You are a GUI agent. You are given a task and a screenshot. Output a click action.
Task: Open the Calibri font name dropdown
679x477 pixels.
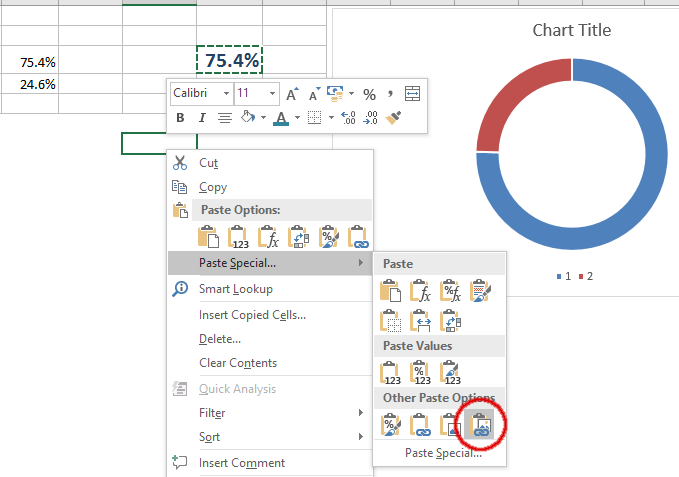[x=226, y=93]
